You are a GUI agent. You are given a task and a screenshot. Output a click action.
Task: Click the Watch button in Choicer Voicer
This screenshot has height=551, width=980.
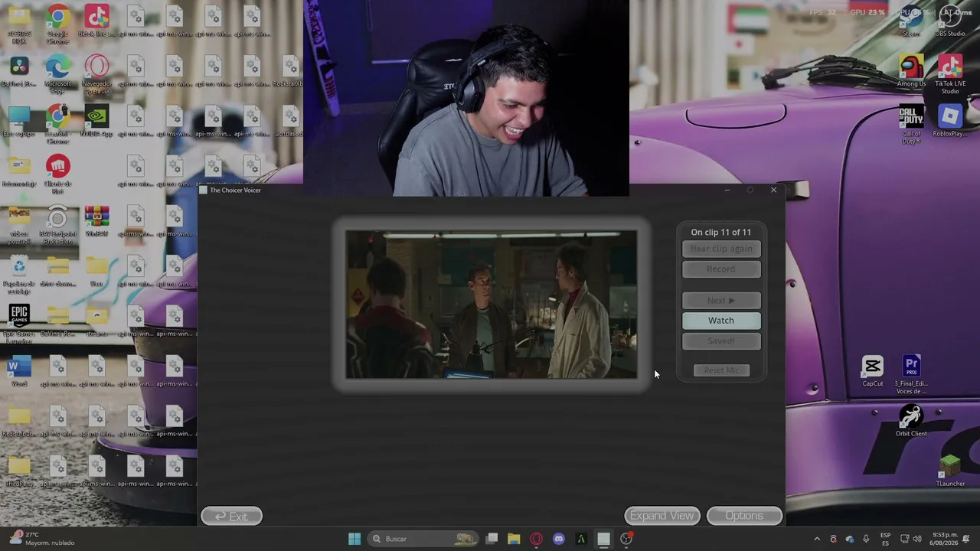721,321
